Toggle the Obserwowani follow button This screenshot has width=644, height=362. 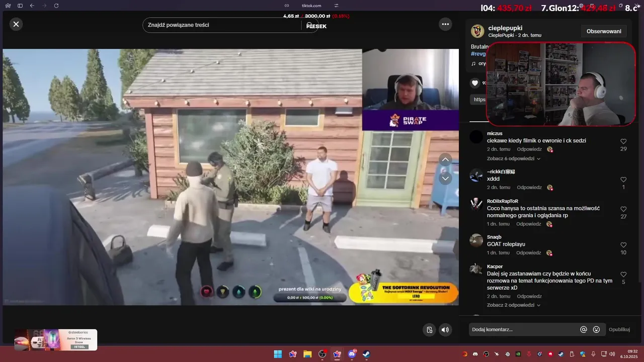click(604, 31)
